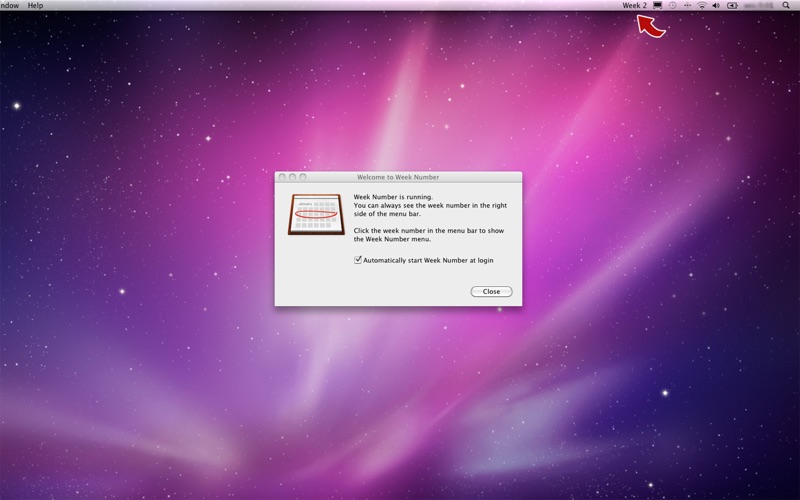The image size is (800, 500).
Task: Click the dialog's zoom window button
Action: click(x=303, y=177)
